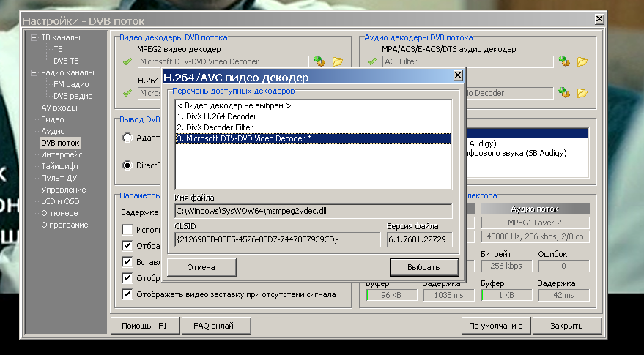Click the folder icon next to the AC3Filter field
This screenshot has width=644, height=355.
coord(582,61)
